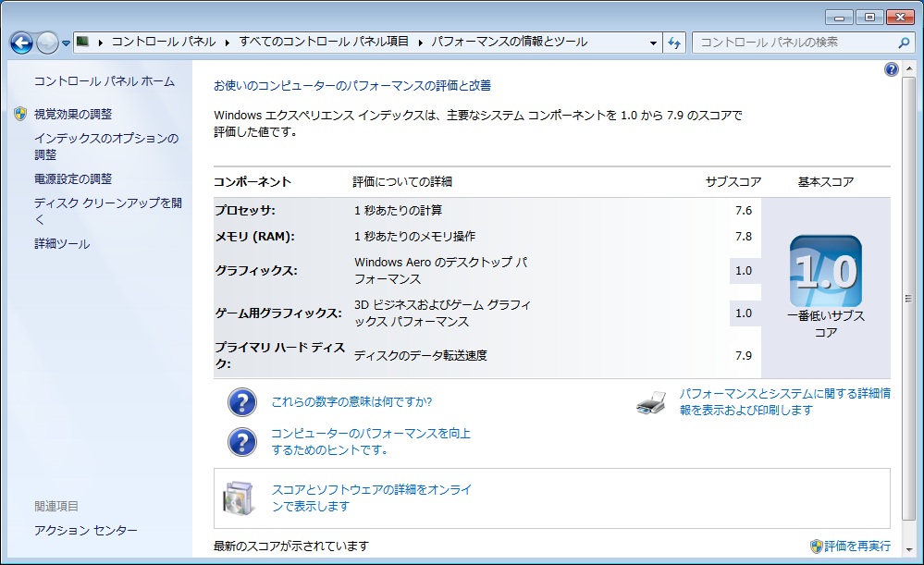Screen dimensions: 924x565
Task: Open help with blue question icon
Action: click(892, 69)
